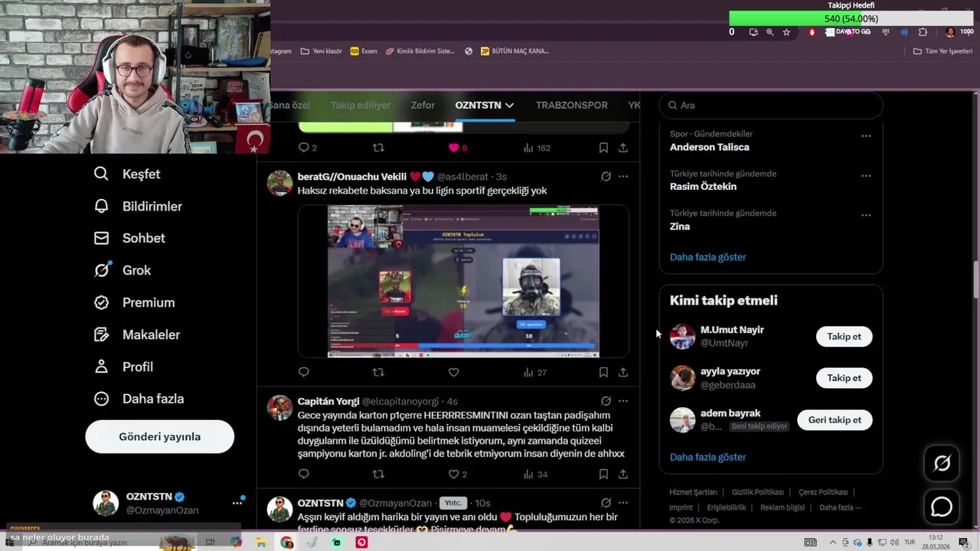Expand Daha fazla menu in sidebar
Screen dimensions: 980x551
[x=139, y=399]
